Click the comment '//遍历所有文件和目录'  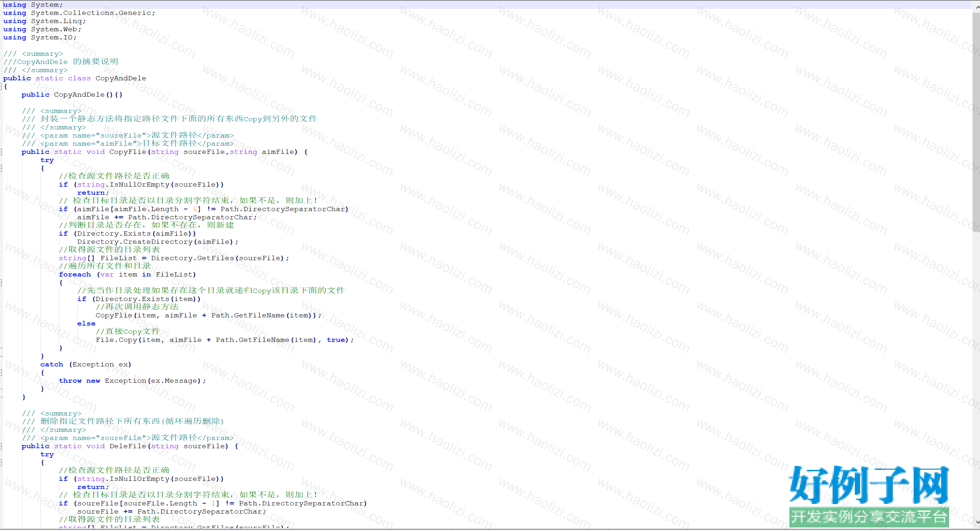104,266
